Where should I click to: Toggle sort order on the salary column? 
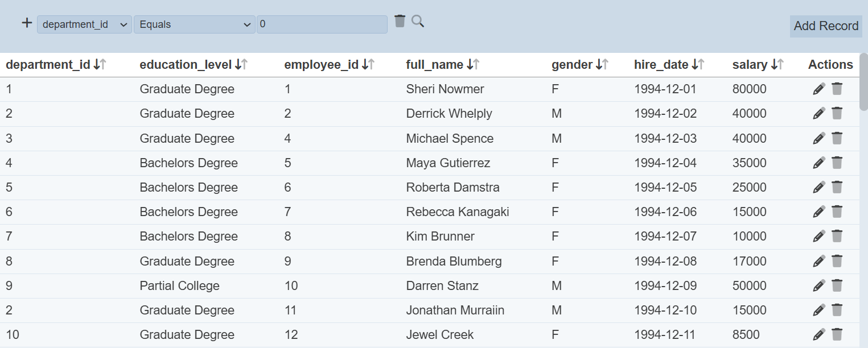pyautogui.click(x=777, y=65)
